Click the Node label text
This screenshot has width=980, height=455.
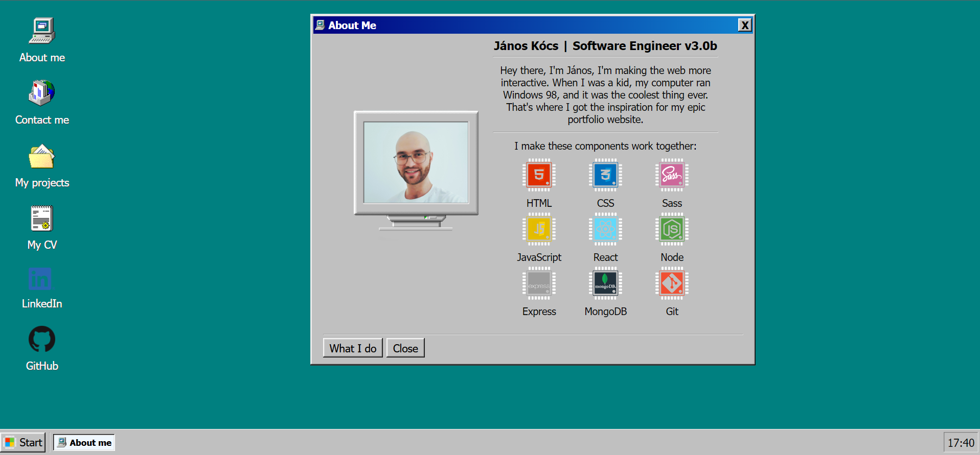coord(672,257)
